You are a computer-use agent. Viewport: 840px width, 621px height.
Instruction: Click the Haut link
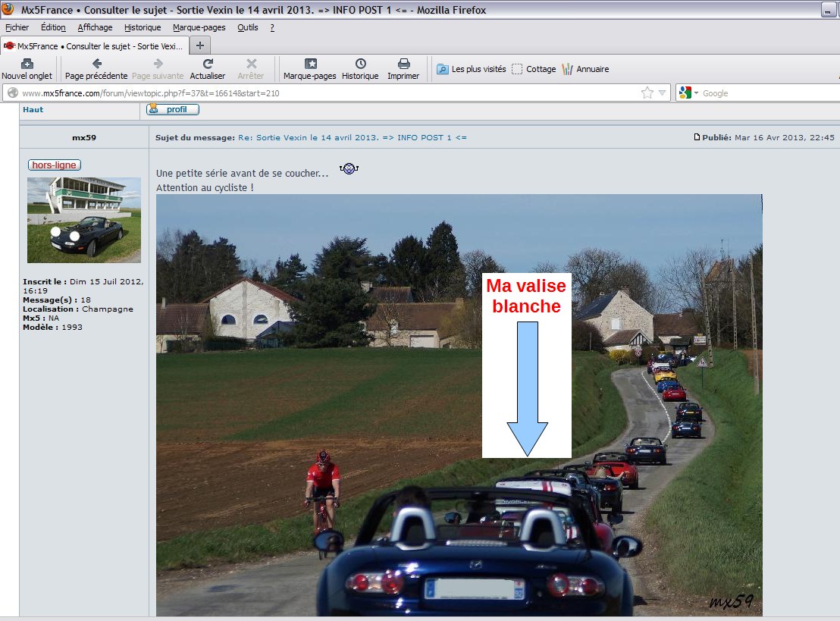pos(33,109)
